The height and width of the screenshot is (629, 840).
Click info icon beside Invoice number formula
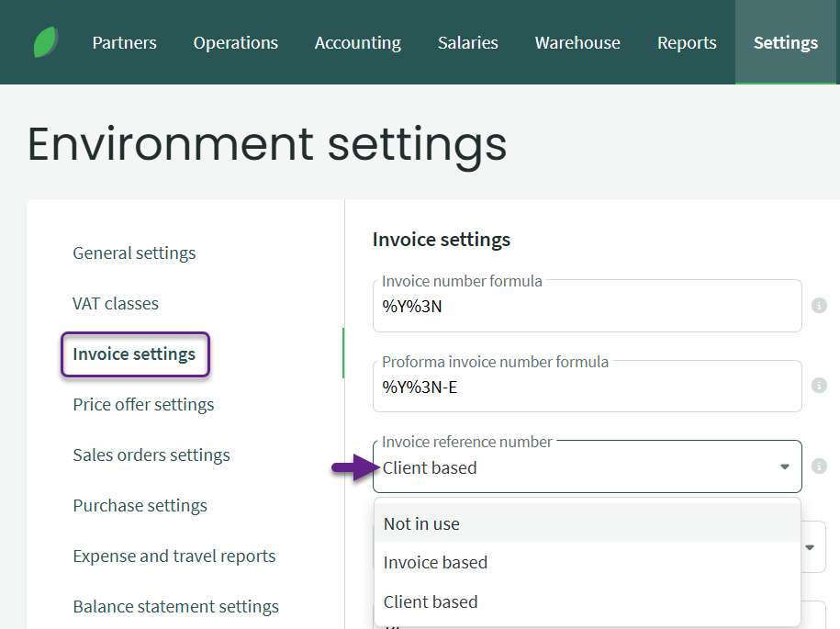(x=819, y=306)
